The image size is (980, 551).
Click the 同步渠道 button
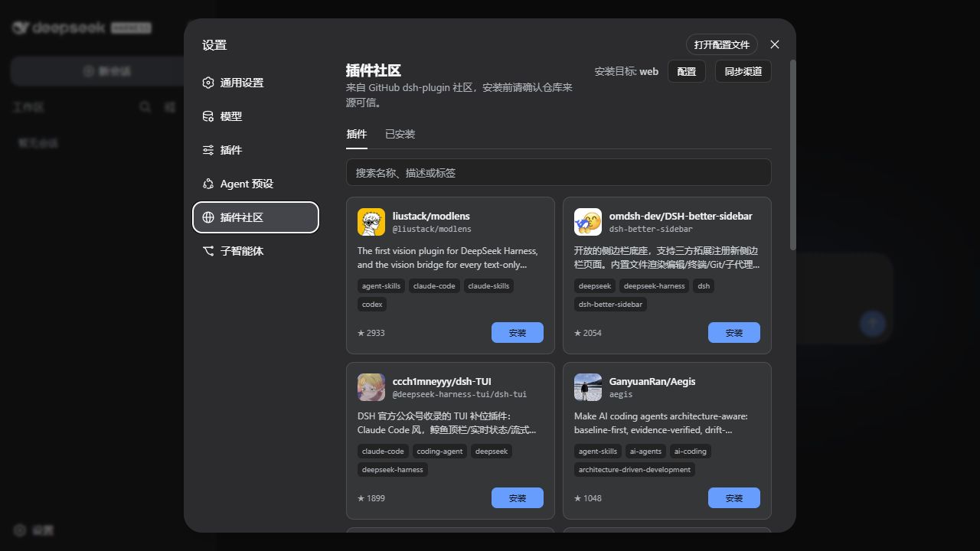(743, 71)
